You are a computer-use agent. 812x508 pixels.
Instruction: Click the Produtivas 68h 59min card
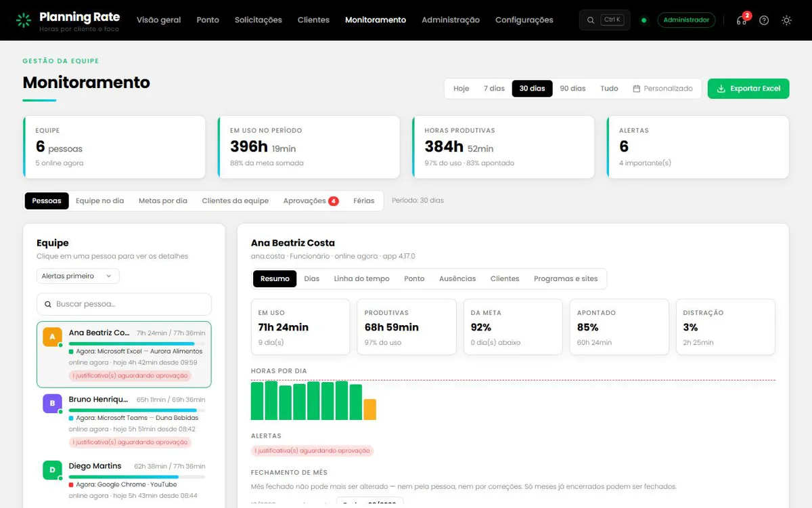pos(407,327)
